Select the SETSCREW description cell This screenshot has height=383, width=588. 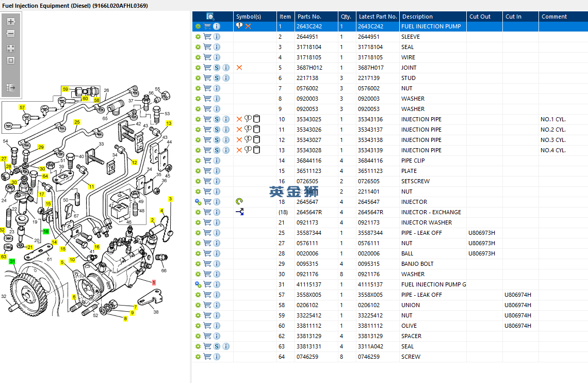[x=433, y=181]
